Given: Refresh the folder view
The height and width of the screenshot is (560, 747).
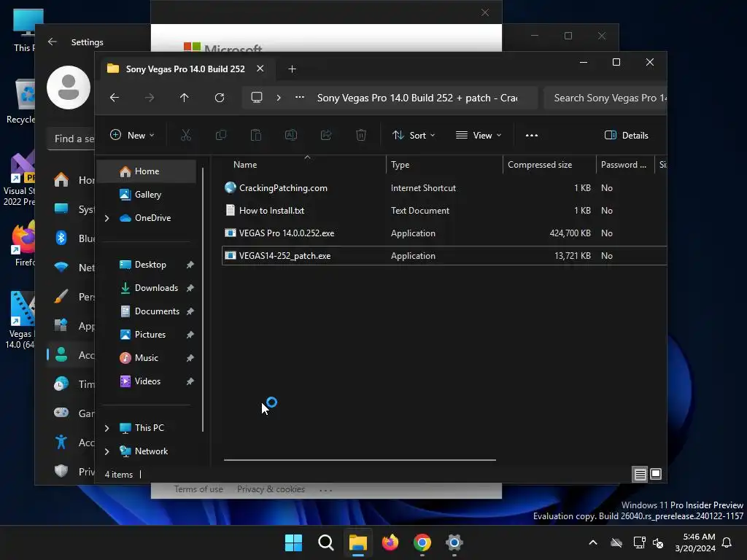Looking at the screenshot, I should coord(220,98).
